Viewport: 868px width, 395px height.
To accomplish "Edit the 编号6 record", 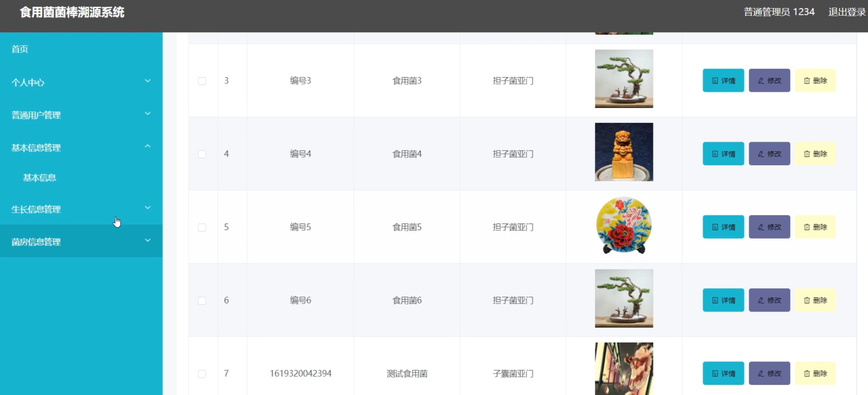I will point(769,300).
